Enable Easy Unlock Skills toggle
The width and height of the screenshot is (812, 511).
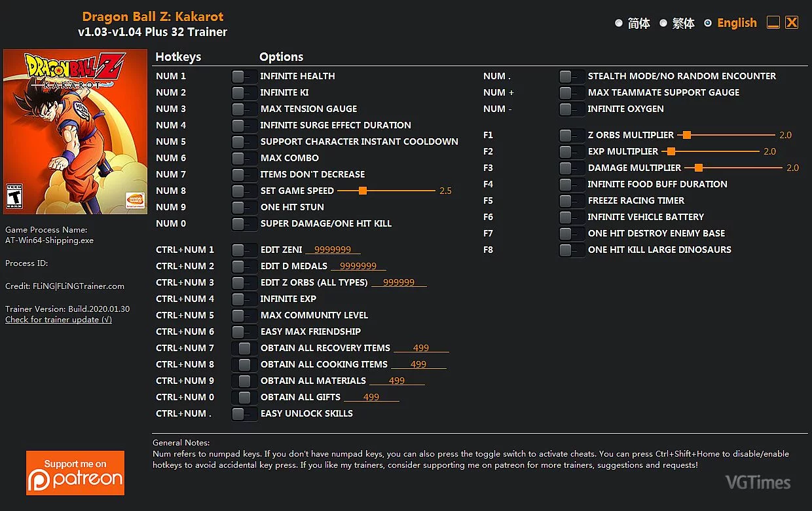coord(244,413)
